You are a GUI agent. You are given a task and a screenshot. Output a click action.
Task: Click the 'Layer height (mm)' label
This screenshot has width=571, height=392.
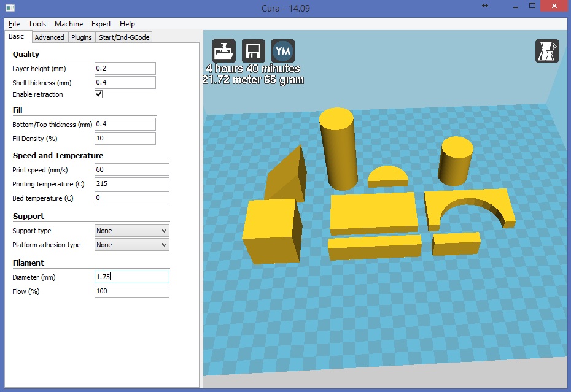click(x=39, y=69)
